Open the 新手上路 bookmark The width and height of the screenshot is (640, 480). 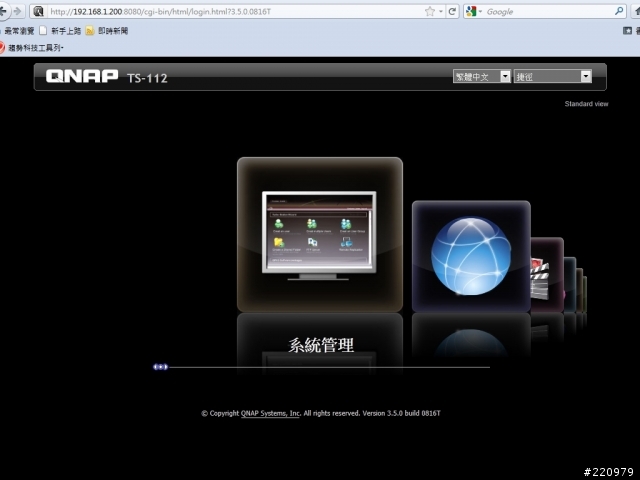click(x=60, y=31)
